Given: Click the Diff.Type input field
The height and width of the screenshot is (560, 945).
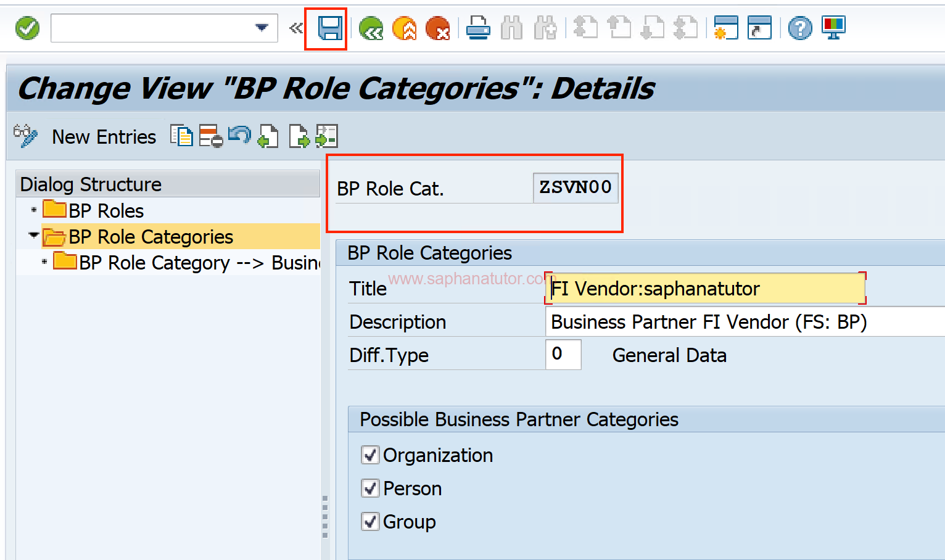Looking at the screenshot, I should (563, 355).
